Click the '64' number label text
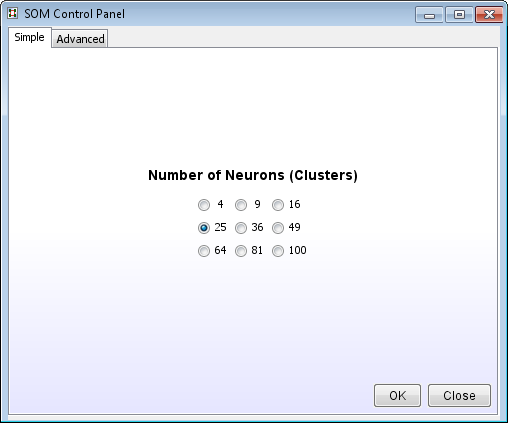This screenshot has height=423, width=508. (x=220, y=250)
